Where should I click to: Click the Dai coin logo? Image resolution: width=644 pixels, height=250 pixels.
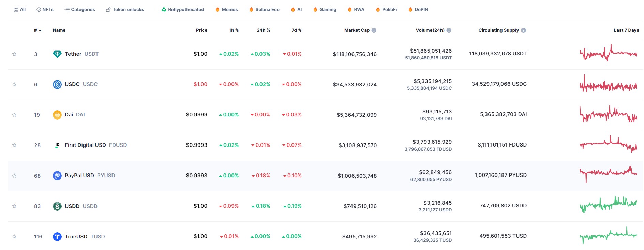click(57, 115)
